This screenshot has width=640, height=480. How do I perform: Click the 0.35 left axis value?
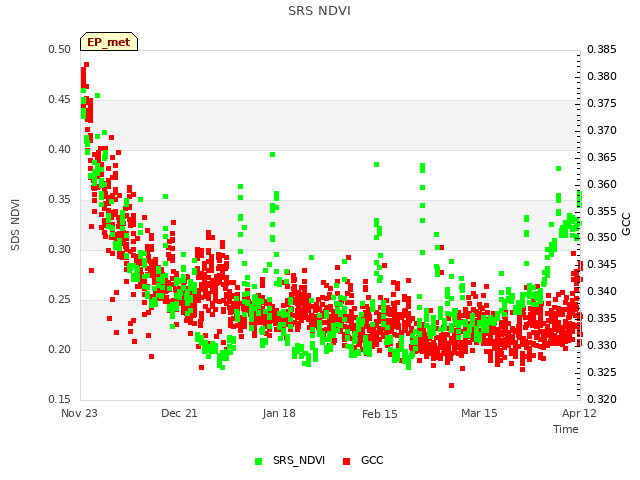[60, 200]
